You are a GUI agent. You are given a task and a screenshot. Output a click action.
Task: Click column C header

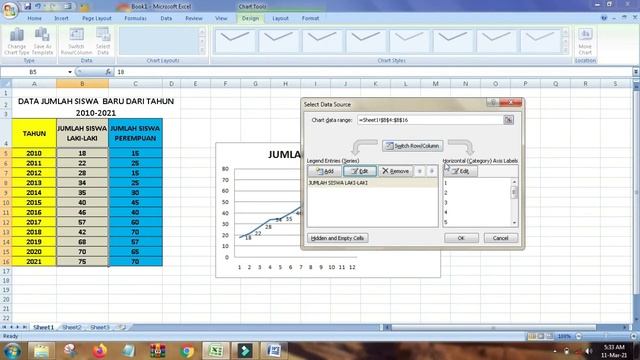point(135,84)
